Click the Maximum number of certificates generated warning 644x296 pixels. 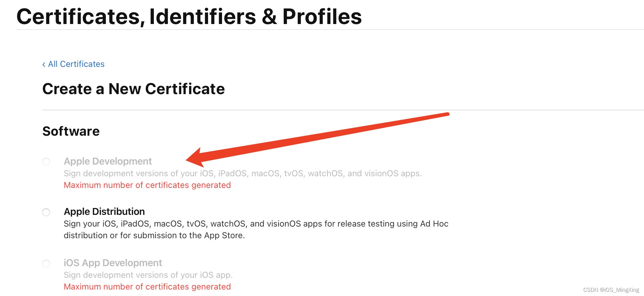(147, 185)
